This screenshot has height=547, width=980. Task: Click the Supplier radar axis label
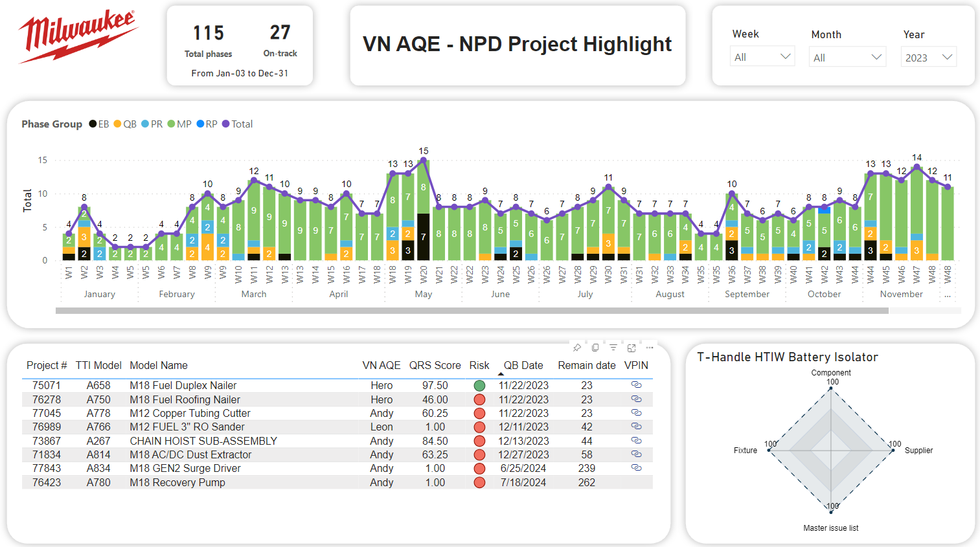point(918,451)
